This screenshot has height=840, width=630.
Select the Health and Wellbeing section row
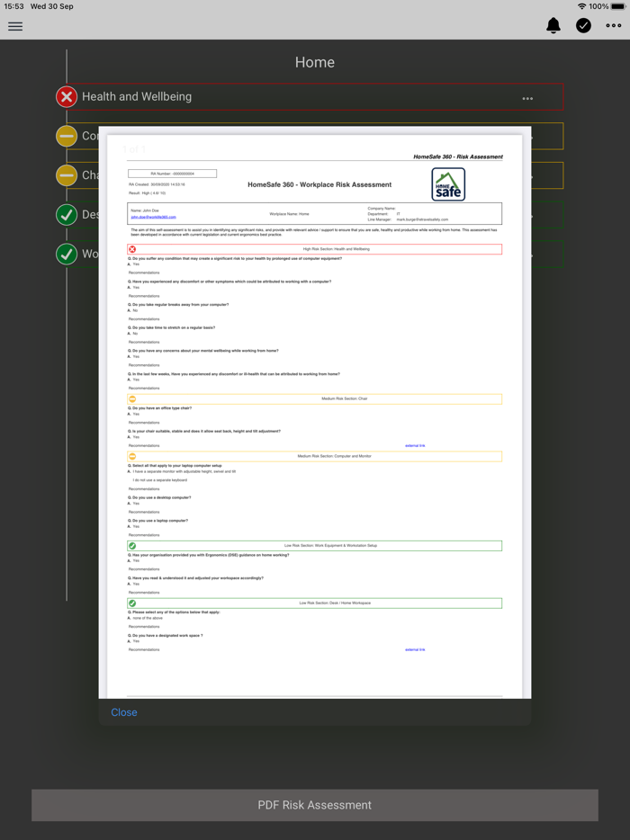(315, 97)
